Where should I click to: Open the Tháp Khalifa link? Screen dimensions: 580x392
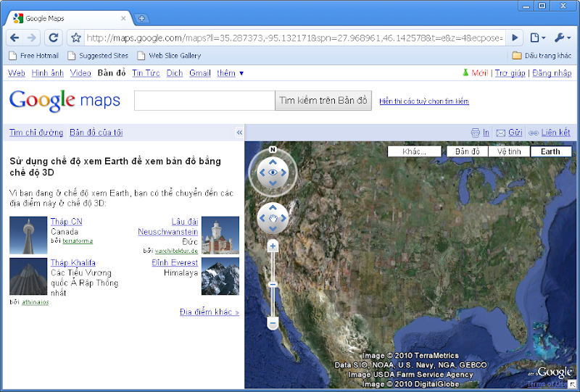tap(73, 262)
